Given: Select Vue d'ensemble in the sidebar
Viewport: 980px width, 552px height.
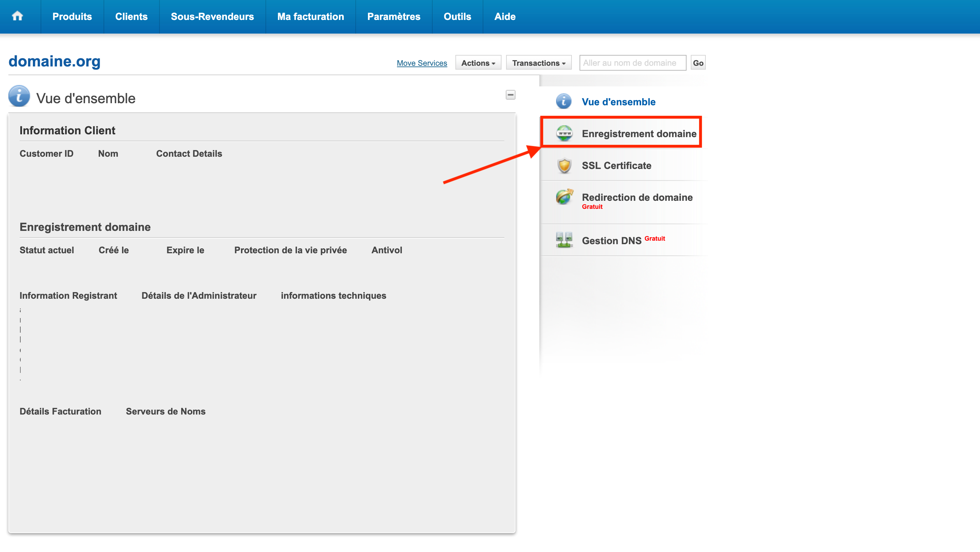Looking at the screenshot, I should click(619, 102).
